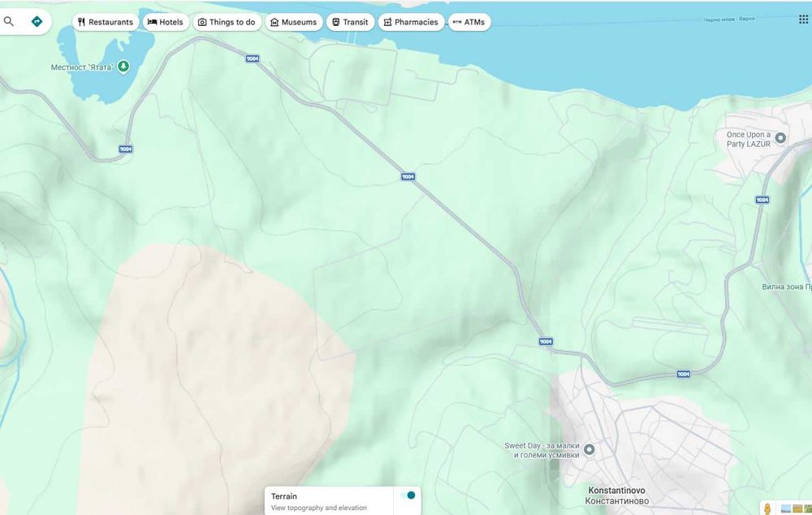812x515 pixels.
Task: Select the Street View pegman
Action: tap(767, 508)
